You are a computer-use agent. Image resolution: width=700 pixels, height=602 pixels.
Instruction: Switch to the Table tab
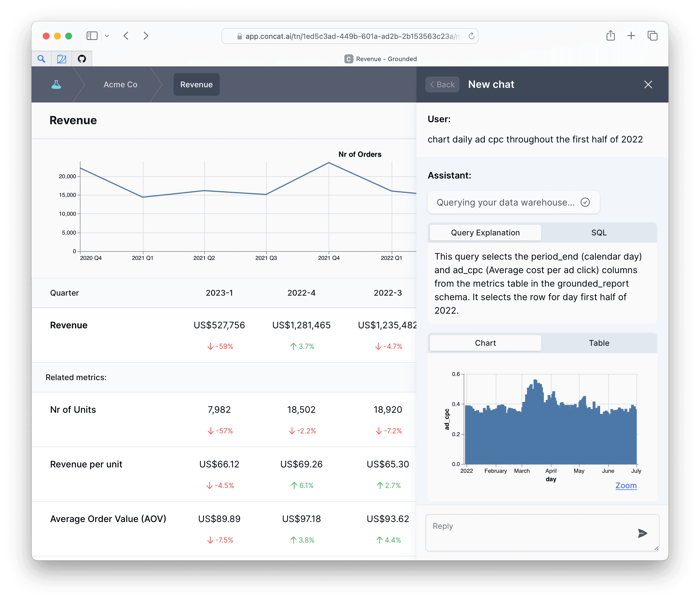point(599,343)
